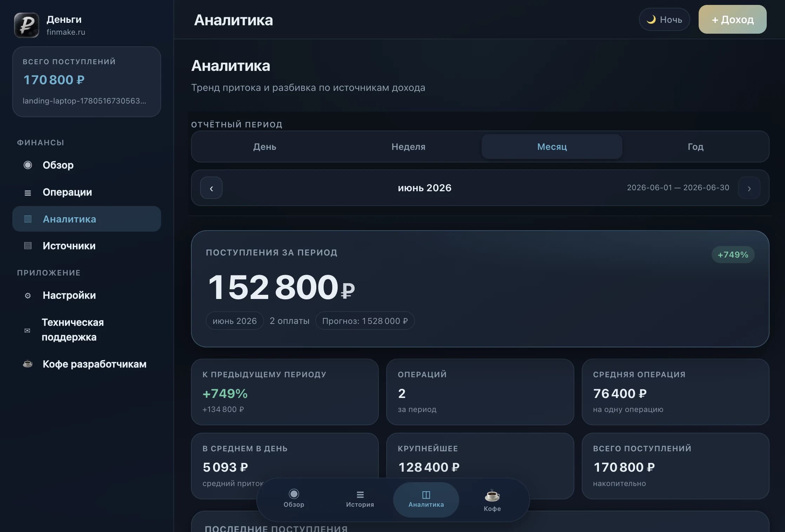Screen dimensions: 785x532
Task: Open Техническая поддержка in the sidebar
Action: coord(87,330)
